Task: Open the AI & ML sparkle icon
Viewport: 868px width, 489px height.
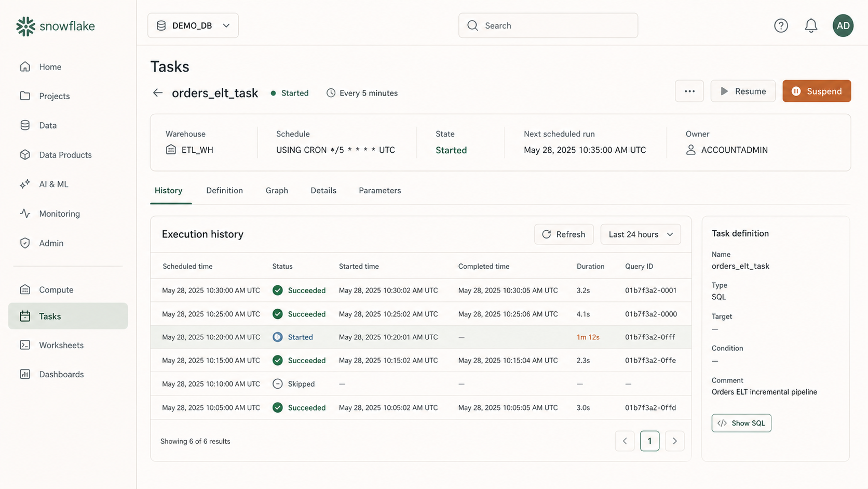Action: (x=25, y=184)
